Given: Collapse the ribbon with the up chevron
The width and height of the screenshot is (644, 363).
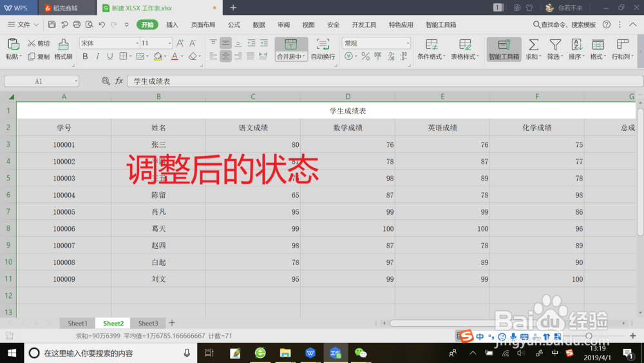Looking at the screenshot, I should pyautogui.click(x=633, y=25).
